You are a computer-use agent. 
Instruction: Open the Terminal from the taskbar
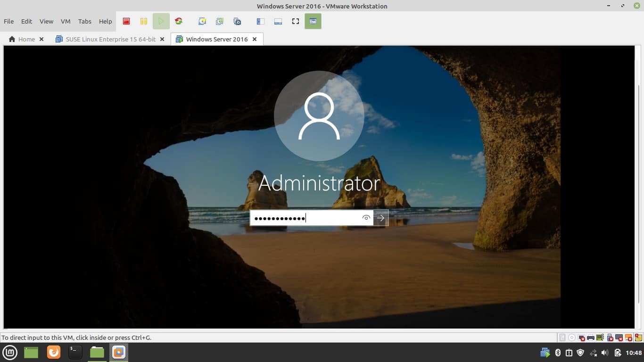pos(75,352)
